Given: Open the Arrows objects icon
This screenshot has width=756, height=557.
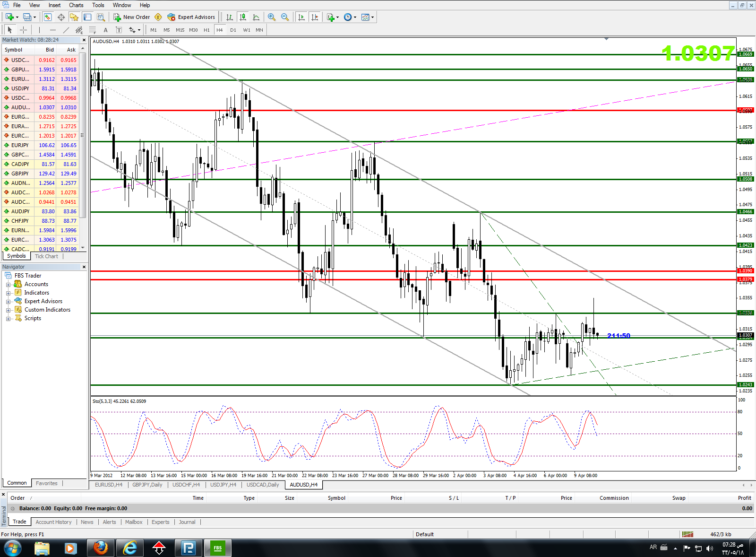Looking at the screenshot, I should point(132,30).
